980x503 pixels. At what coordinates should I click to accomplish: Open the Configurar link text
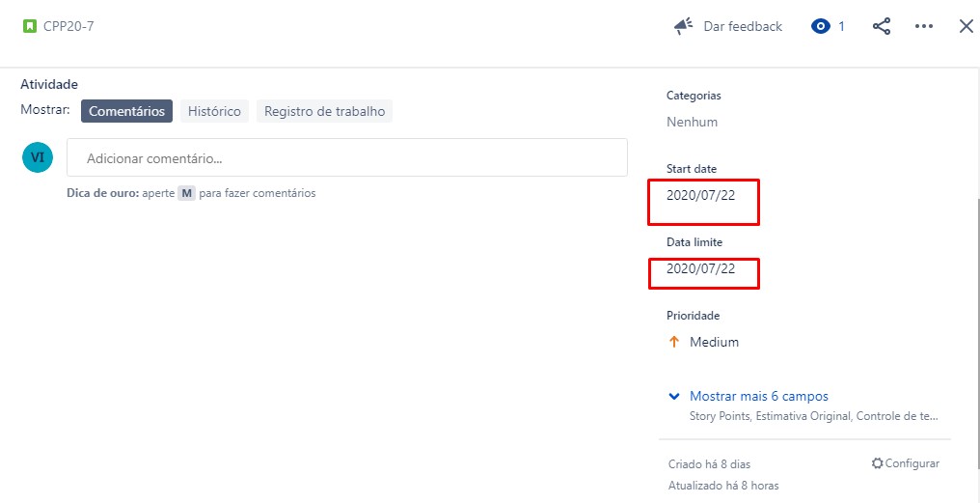click(912, 463)
